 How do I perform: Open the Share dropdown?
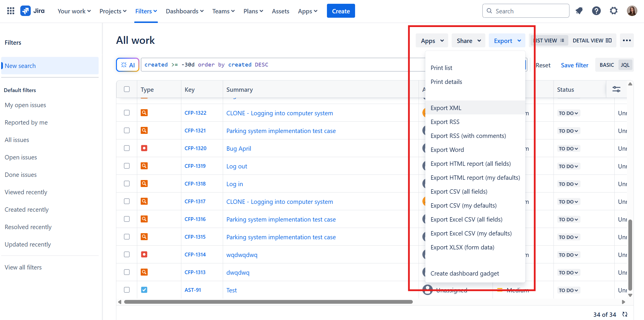tap(468, 41)
